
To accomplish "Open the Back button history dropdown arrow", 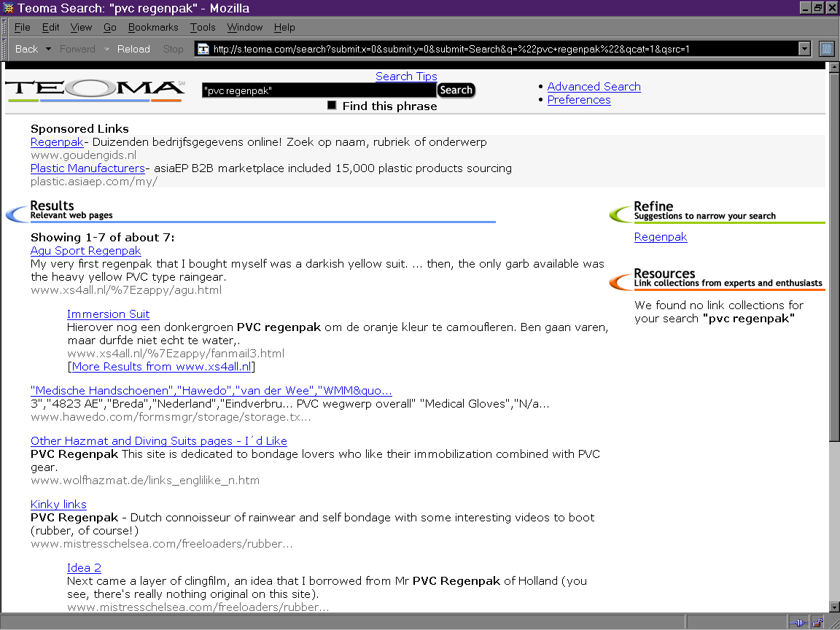I will 48,50.
